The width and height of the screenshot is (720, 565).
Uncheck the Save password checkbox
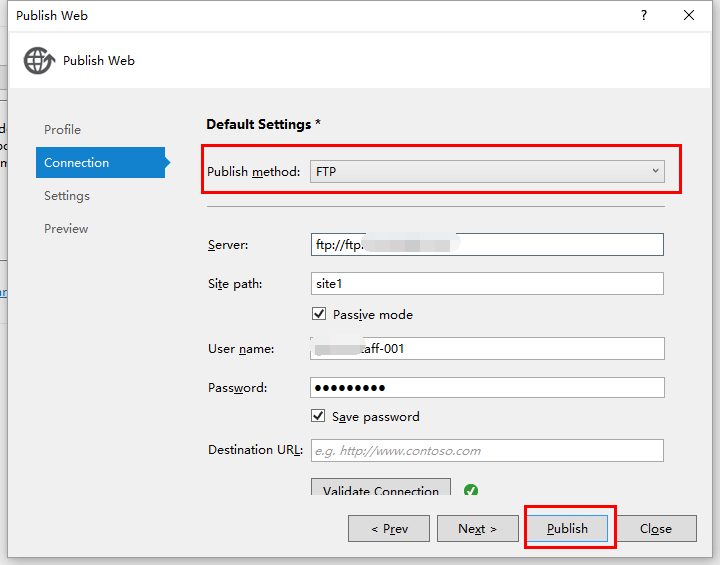click(x=319, y=416)
